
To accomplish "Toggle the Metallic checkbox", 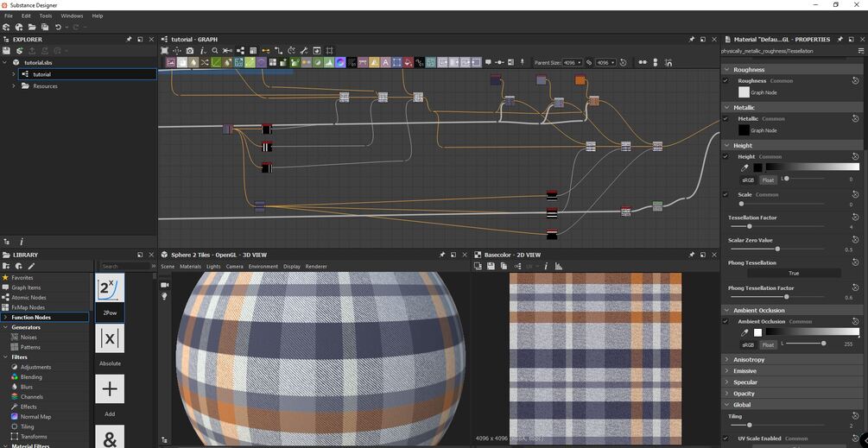I will 725,118.
